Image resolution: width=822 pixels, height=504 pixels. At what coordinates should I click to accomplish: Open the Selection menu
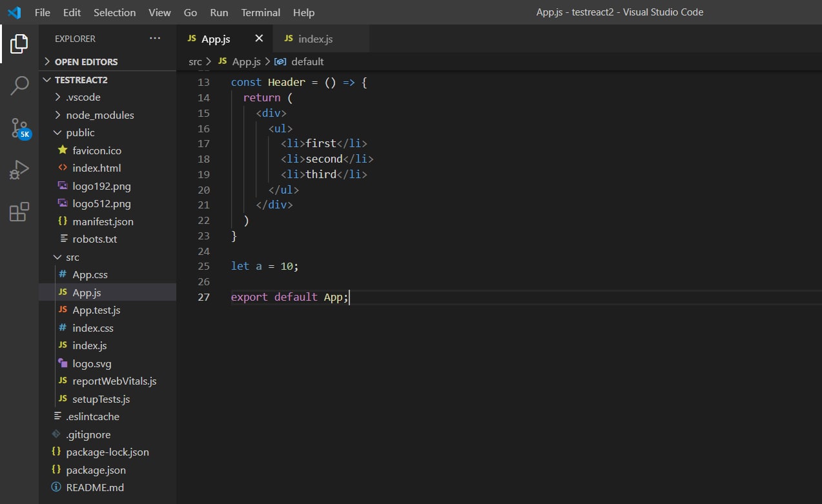pos(114,12)
